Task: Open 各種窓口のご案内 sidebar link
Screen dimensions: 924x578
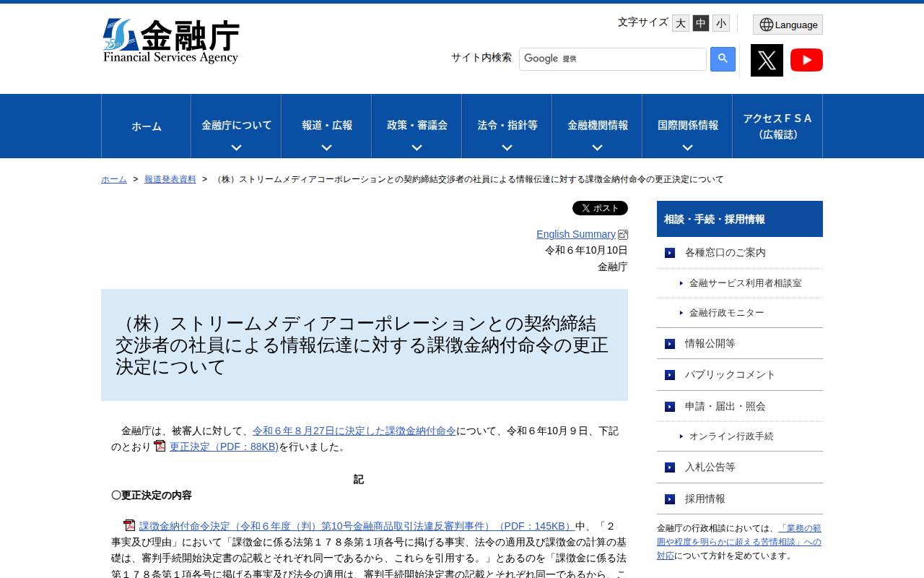Action: coord(725,253)
